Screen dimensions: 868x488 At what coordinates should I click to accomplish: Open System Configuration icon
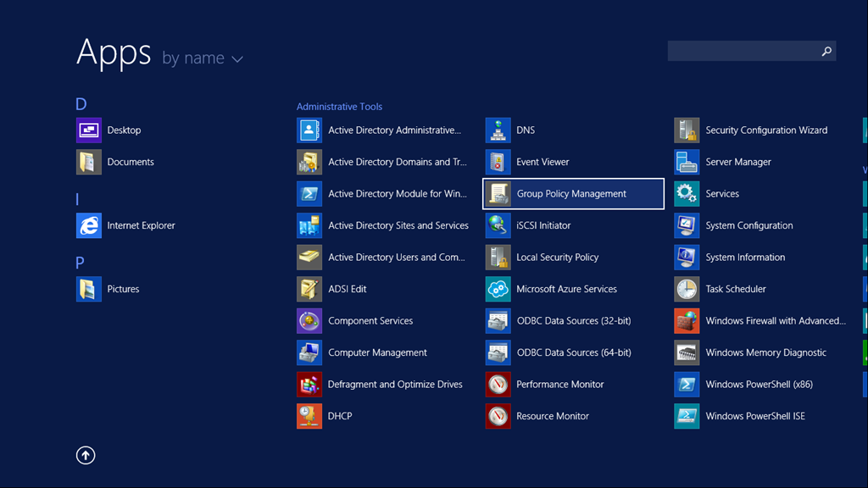[x=687, y=225]
